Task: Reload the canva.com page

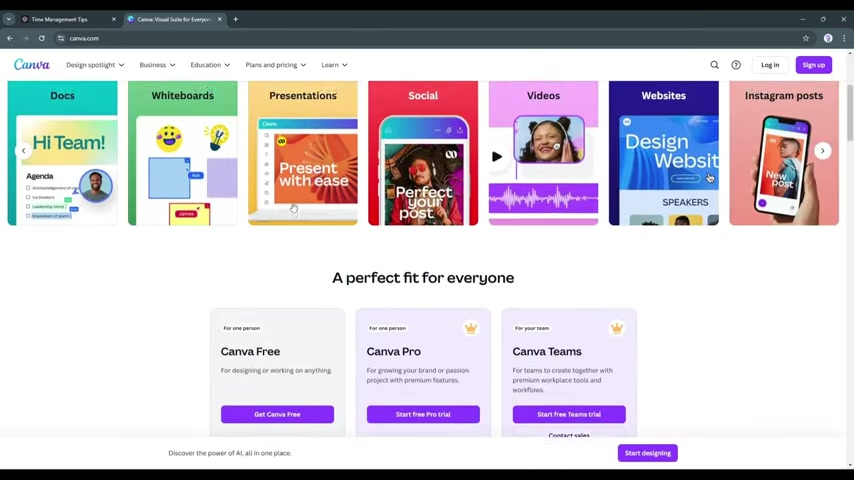Action: click(x=41, y=38)
